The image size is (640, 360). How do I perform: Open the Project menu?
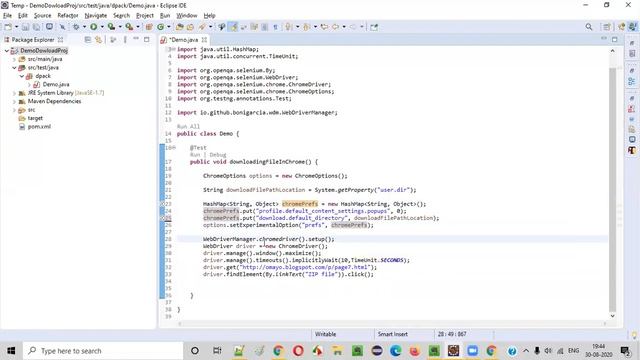click(145, 16)
